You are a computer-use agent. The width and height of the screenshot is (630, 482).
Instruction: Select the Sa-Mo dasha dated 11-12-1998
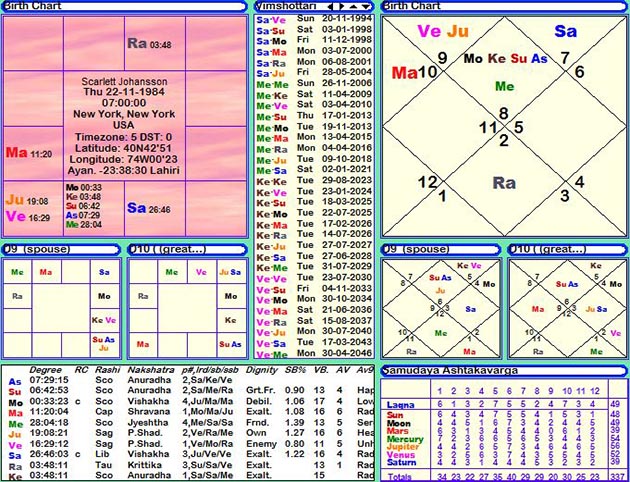coord(314,41)
